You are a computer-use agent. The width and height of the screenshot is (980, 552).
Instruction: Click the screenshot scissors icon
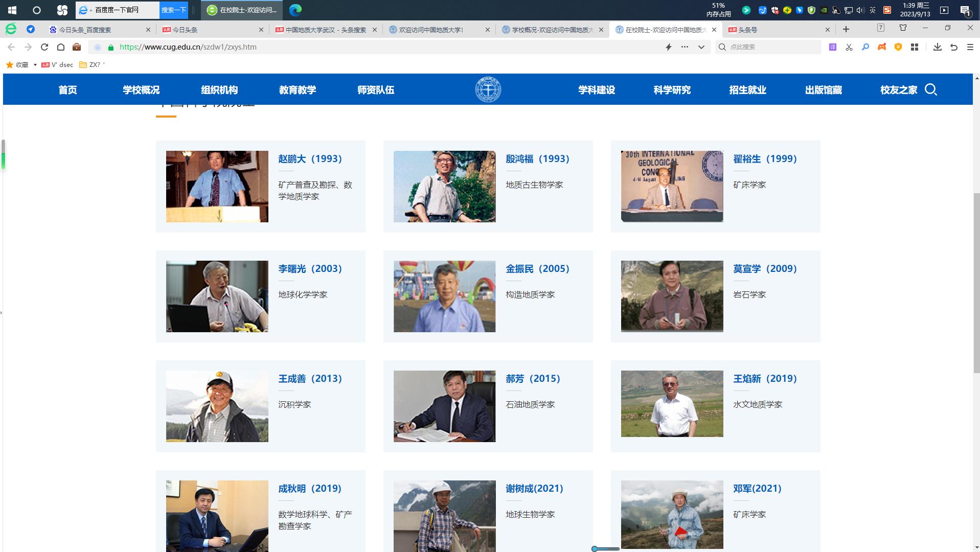tap(849, 47)
